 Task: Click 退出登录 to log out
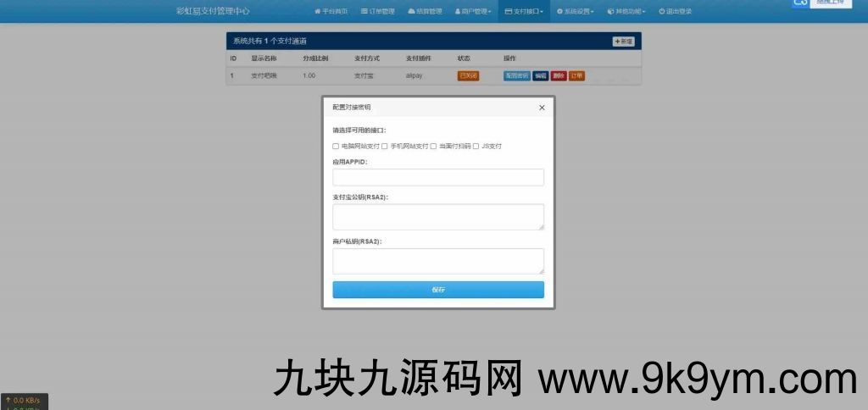(x=675, y=12)
